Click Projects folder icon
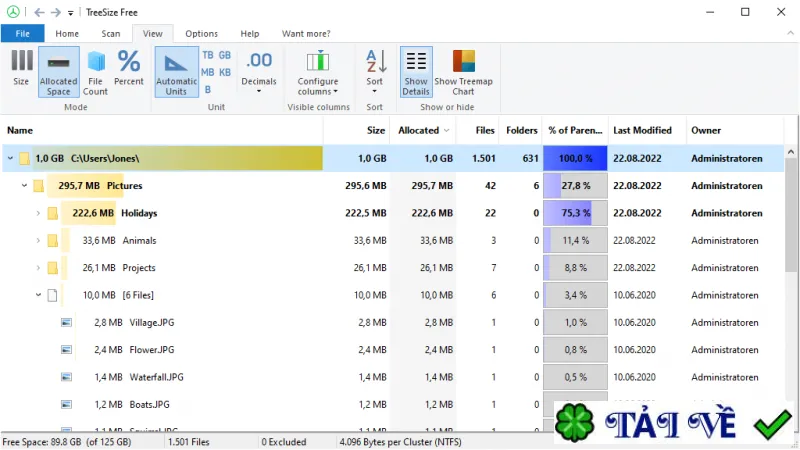 (53, 268)
